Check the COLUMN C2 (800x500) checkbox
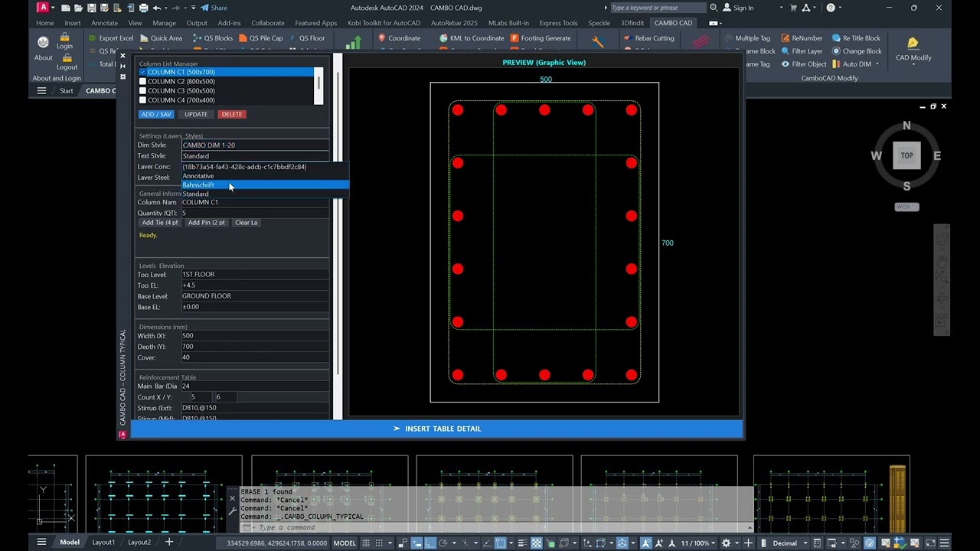The height and width of the screenshot is (551, 980). pyautogui.click(x=143, y=81)
